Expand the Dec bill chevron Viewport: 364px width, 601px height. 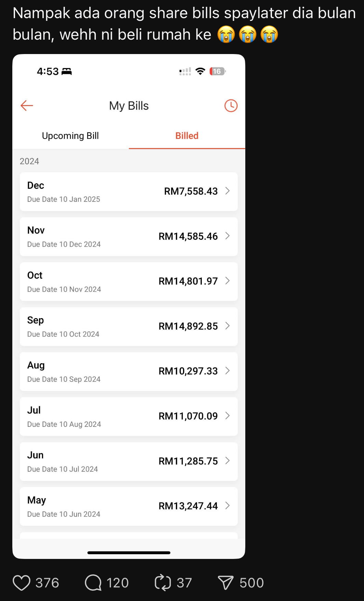click(227, 191)
